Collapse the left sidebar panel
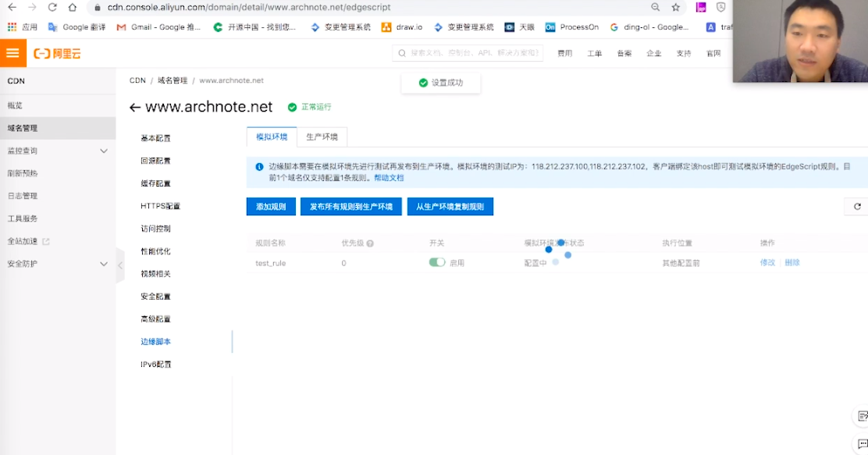 (119, 265)
